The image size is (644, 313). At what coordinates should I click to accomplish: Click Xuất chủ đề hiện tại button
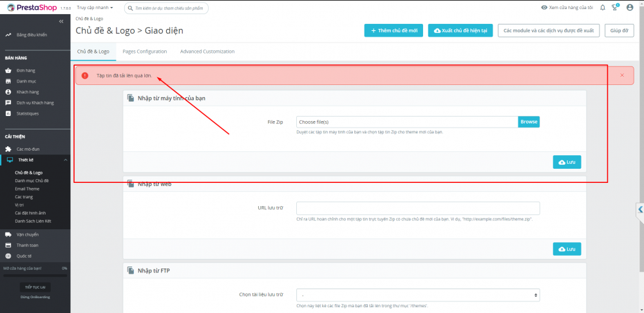(460, 30)
